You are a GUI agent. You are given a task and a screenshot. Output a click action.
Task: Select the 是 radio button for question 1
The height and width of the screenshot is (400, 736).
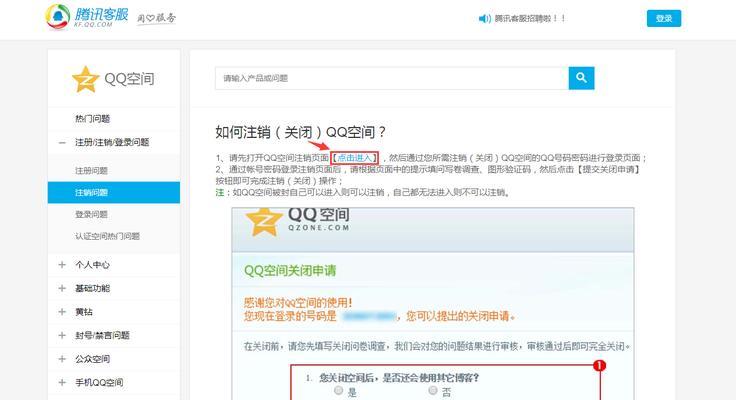[x=338, y=391]
